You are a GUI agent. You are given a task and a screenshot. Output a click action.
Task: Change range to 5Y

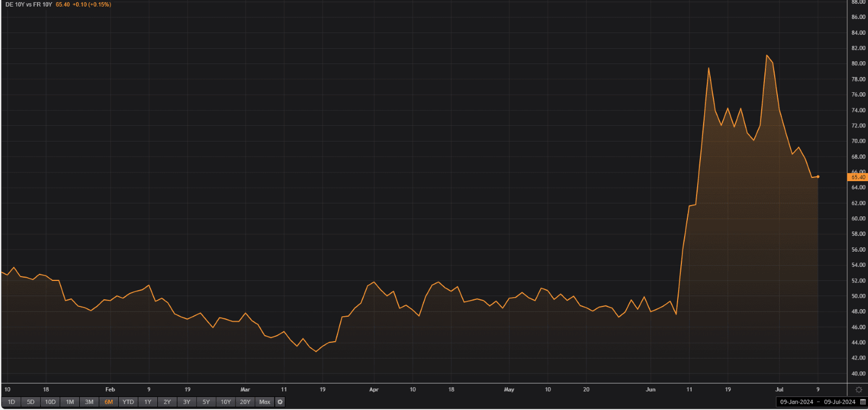pos(206,402)
